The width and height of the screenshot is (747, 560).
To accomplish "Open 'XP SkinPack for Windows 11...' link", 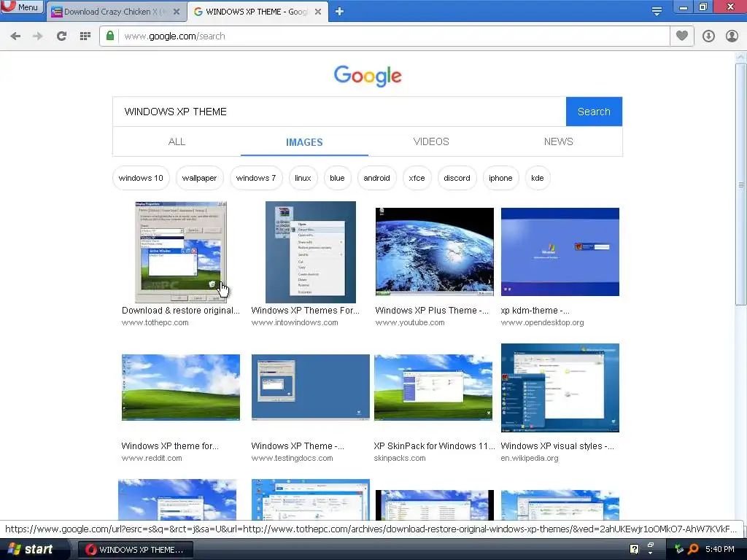I will [x=435, y=446].
